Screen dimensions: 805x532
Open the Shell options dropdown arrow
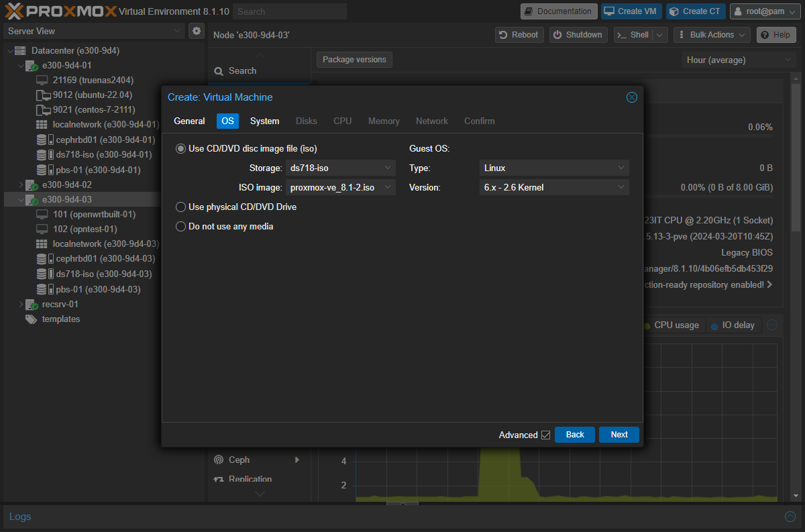coord(661,35)
